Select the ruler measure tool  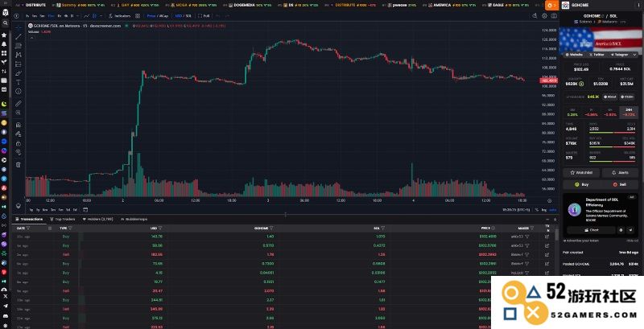[19, 104]
